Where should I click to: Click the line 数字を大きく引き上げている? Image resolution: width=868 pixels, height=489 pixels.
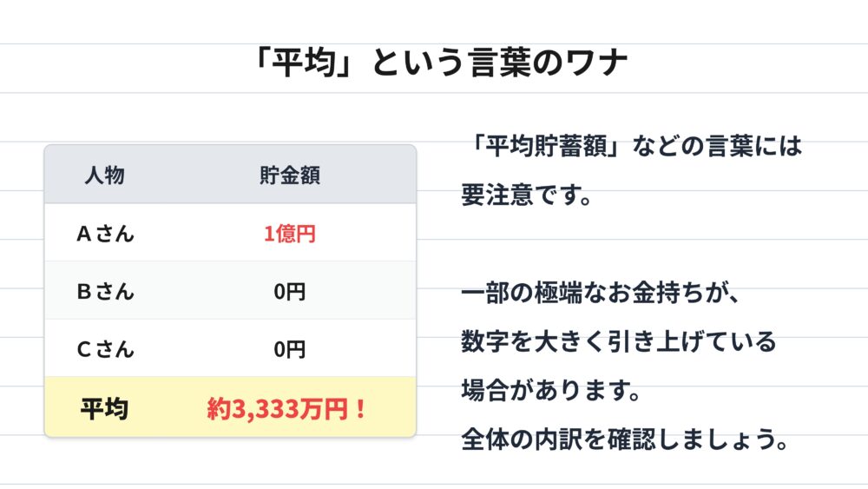(x=618, y=341)
